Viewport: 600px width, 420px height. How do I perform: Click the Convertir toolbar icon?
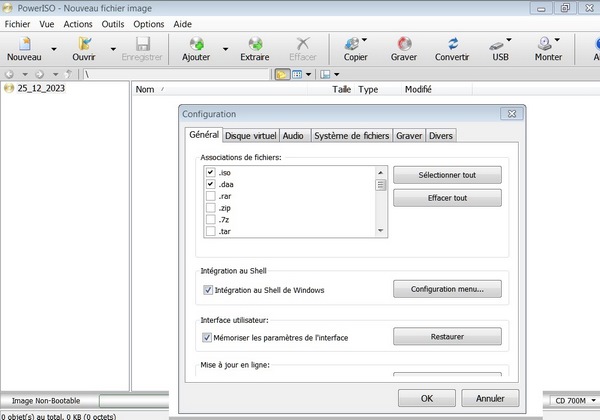coord(453,44)
